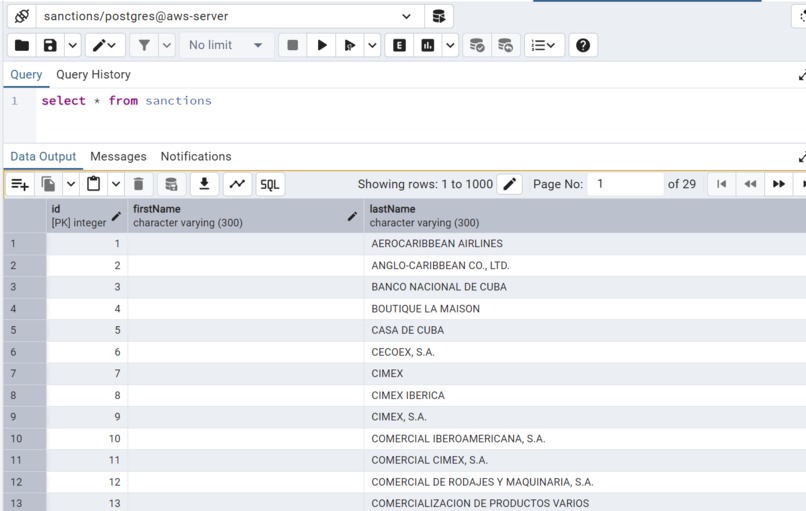Delete selected rows with trash icon
The width and height of the screenshot is (806, 511).
click(138, 184)
